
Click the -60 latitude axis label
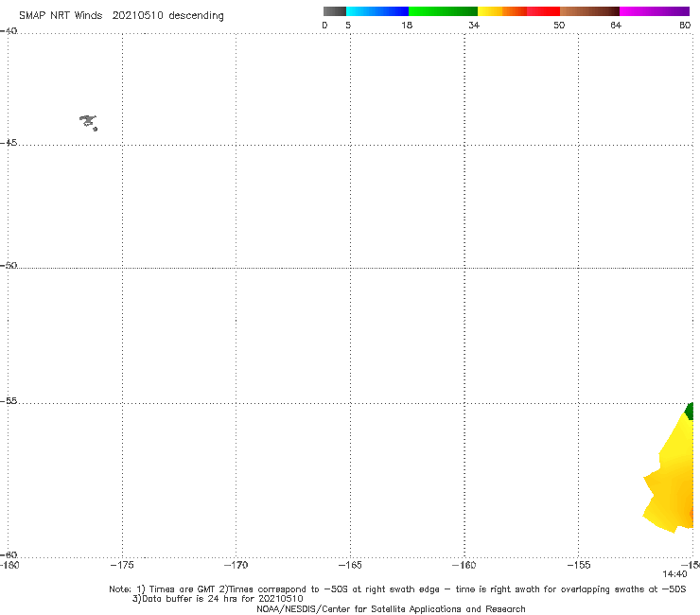(x=9, y=554)
